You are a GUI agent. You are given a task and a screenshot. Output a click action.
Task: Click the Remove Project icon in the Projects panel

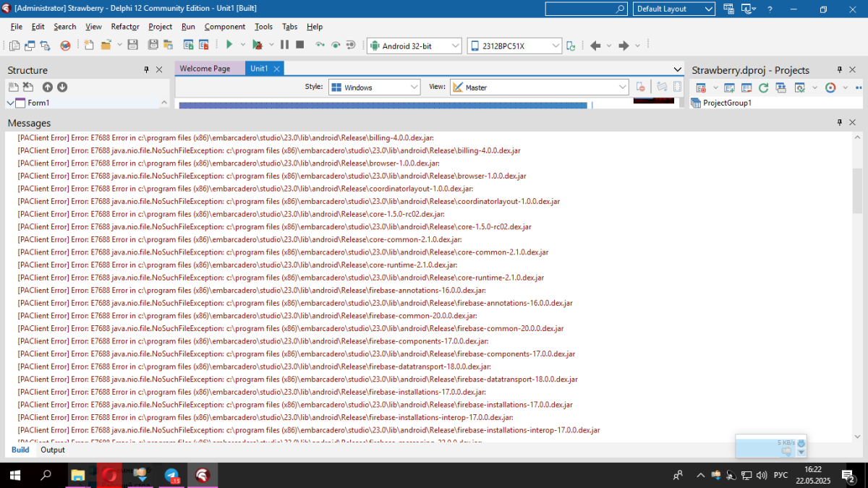746,87
